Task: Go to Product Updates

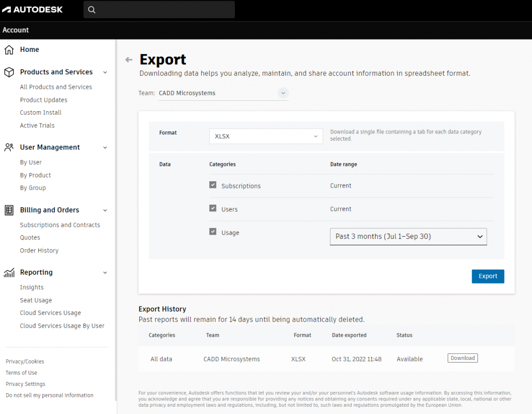Action: 44,100
